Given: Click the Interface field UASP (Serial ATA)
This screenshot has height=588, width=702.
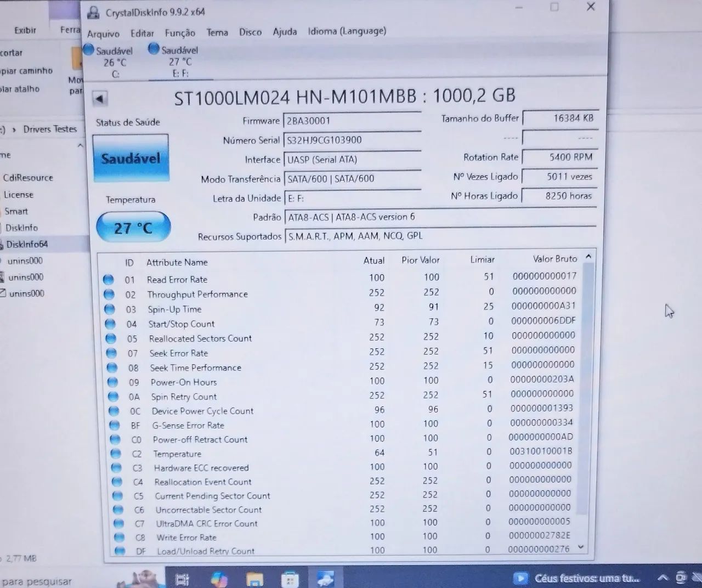Looking at the screenshot, I should 352,160.
